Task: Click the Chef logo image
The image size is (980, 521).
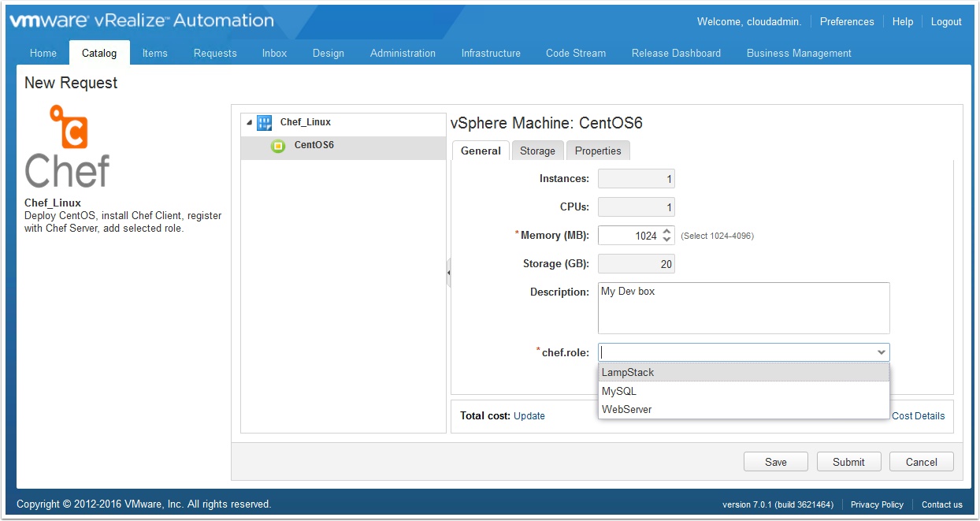Action: [x=68, y=146]
